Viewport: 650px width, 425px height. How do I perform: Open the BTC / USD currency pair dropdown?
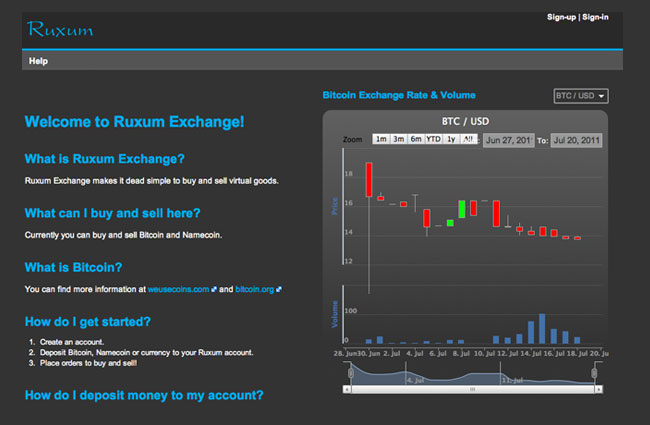pyautogui.click(x=581, y=96)
